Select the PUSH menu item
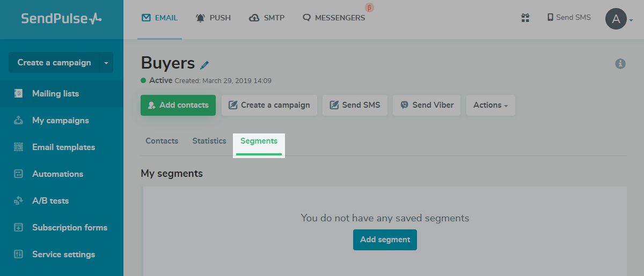644x276 pixels. [213, 18]
